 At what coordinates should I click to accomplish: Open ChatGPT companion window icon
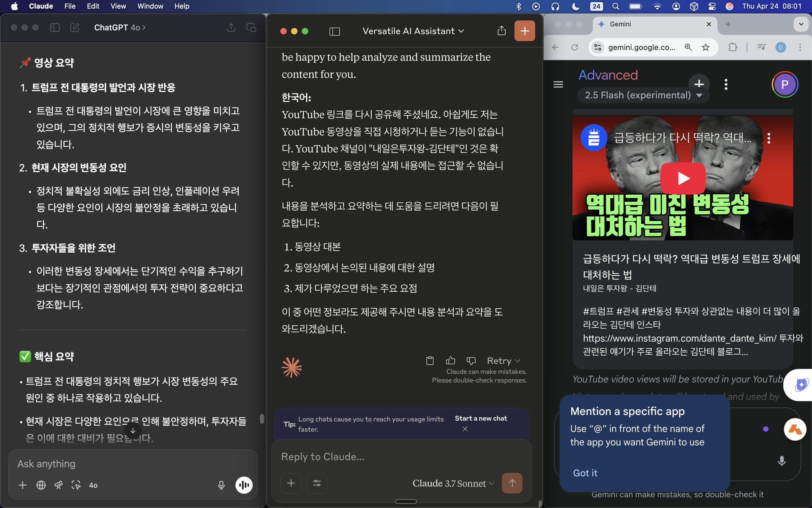pos(251,27)
